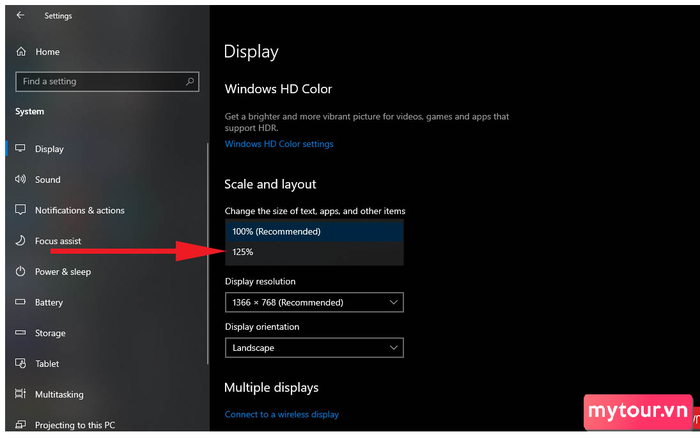Open Power & sleep via power icon
700x439 pixels.
point(21,272)
